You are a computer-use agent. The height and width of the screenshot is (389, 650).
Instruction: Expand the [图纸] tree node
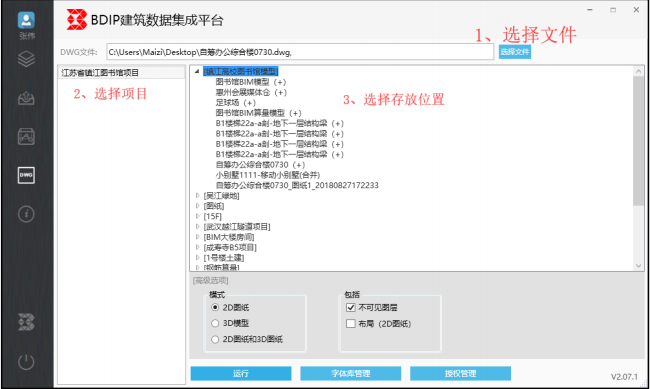tap(197, 206)
